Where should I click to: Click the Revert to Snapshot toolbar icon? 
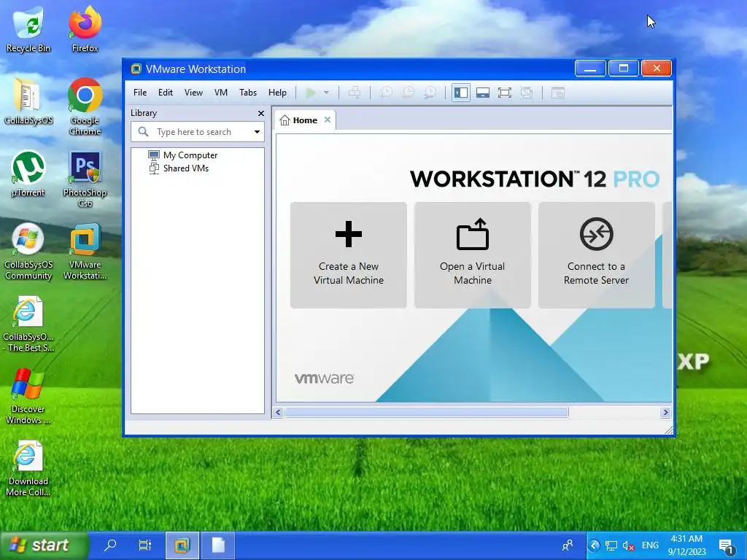click(x=409, y=93)
